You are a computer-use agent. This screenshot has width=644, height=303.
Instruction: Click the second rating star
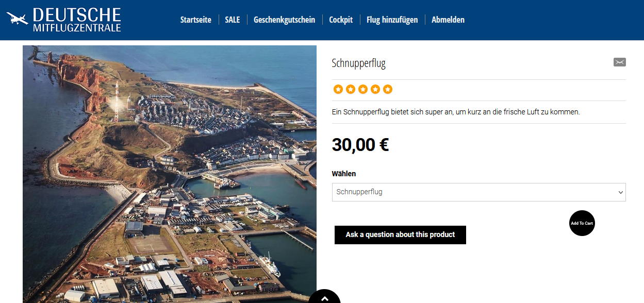[351, 89]
